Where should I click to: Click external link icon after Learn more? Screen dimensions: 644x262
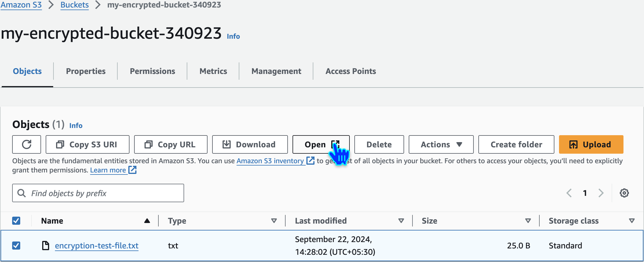tap(132, 170)
